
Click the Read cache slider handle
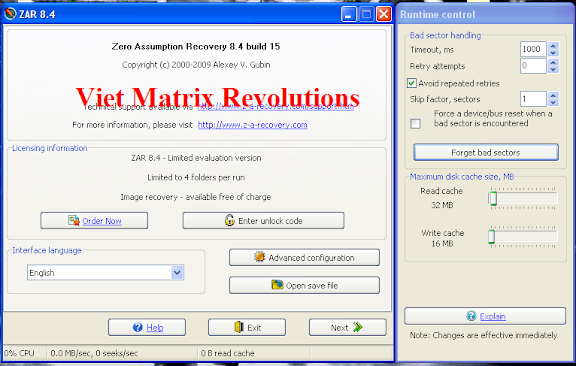[493, 198]
